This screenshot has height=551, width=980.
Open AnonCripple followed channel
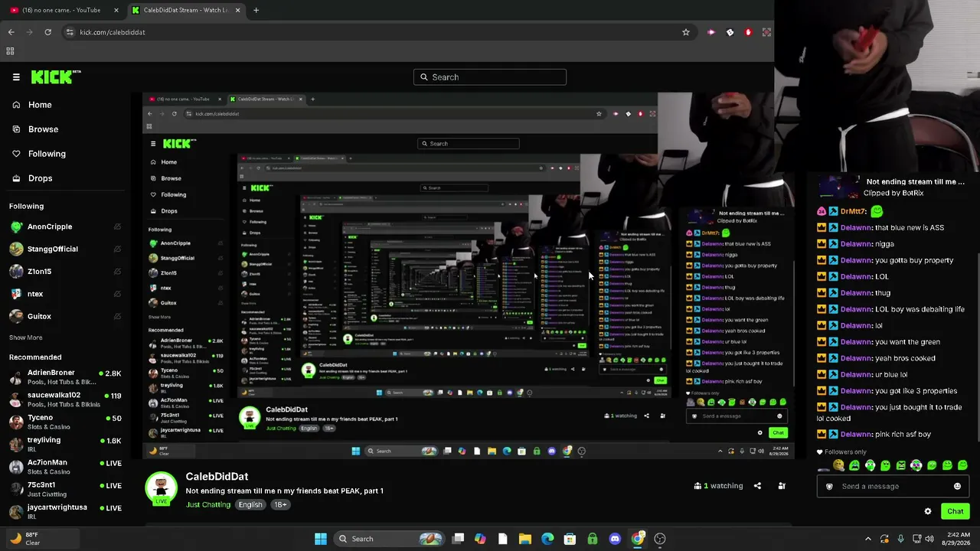(50, 227)
